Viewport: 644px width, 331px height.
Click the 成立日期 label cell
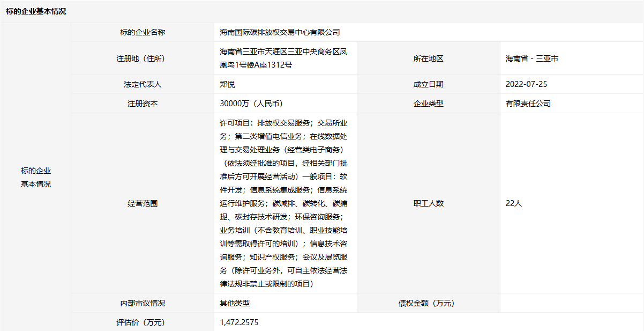click(x=428, y=84)
